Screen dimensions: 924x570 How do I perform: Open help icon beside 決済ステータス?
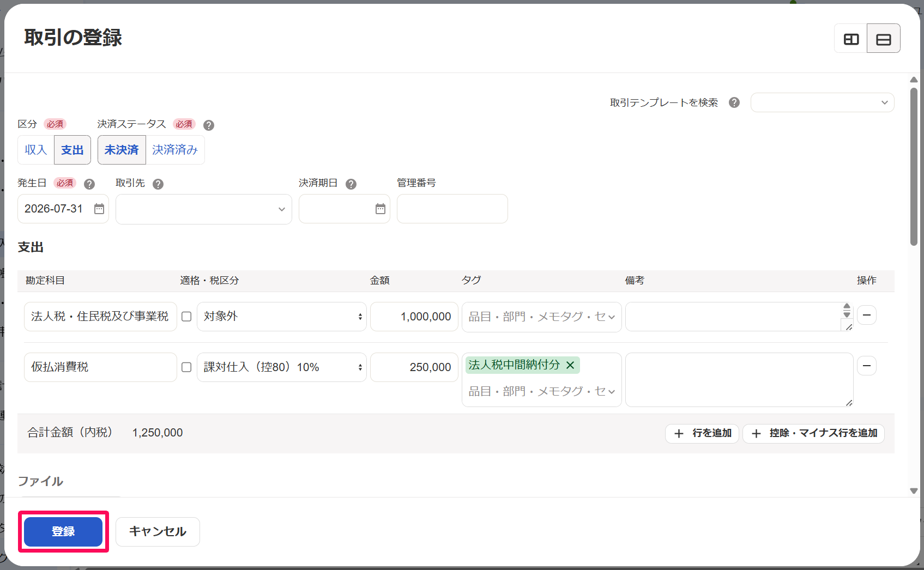point(209,125)
